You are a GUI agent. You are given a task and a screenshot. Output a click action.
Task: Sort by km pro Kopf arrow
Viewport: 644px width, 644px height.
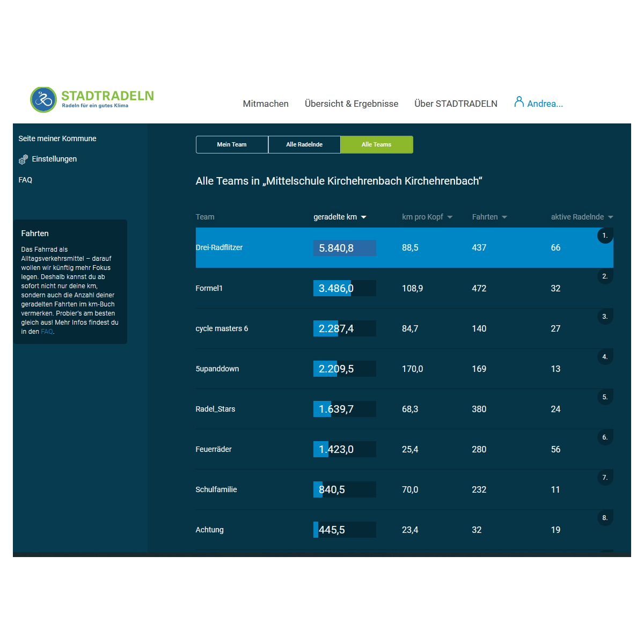pyautogui.click(x=450, y=217)
